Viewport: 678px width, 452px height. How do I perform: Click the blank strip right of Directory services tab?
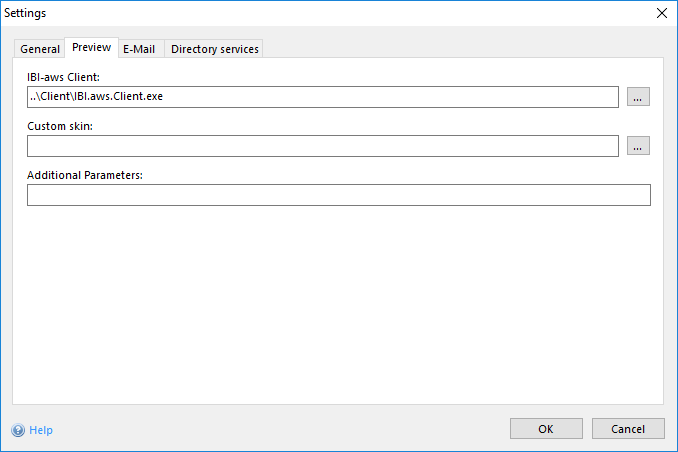click(x=460, y=49)
